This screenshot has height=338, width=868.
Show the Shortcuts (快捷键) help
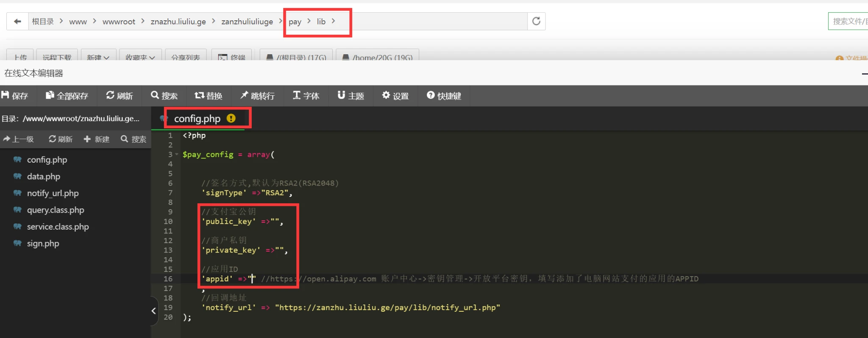click(444, 96)
